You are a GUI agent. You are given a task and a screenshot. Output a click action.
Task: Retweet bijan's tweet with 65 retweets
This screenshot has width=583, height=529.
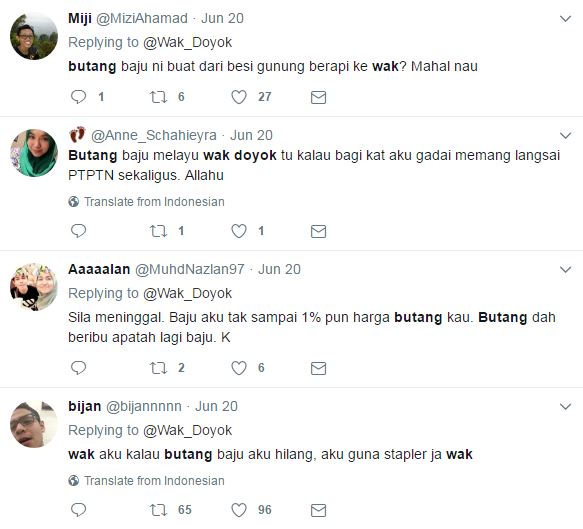point(158,510)
